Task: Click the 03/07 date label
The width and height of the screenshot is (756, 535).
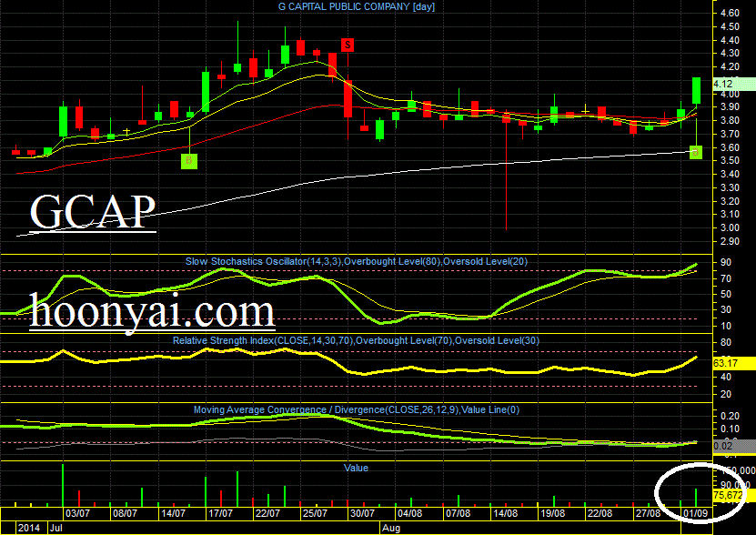Action: pos(77,513)
